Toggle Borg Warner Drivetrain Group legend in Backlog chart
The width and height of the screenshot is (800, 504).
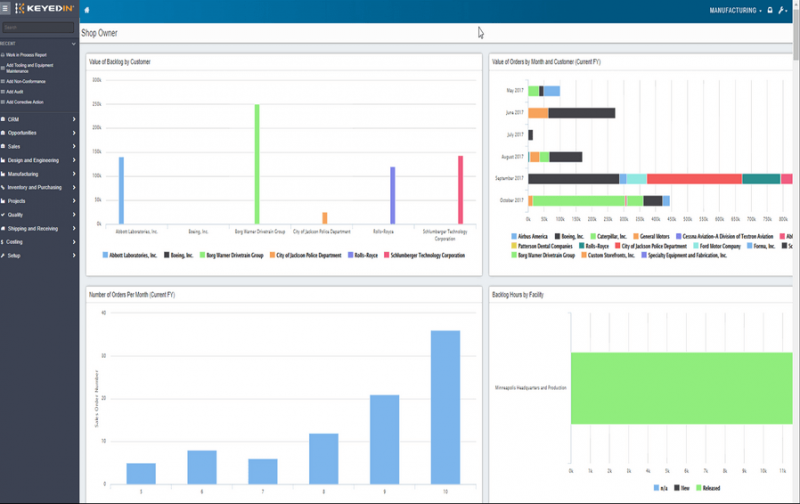(232, 255)
